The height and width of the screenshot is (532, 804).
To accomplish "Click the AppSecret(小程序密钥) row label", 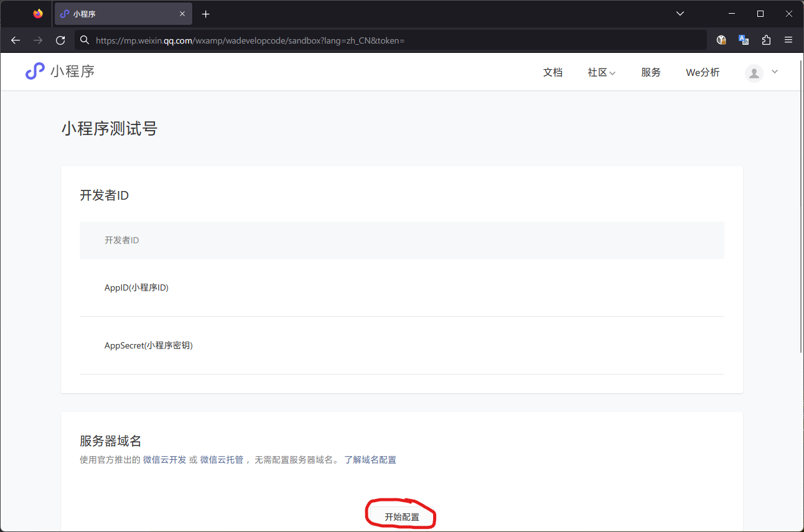I will [x=149, y=345].
